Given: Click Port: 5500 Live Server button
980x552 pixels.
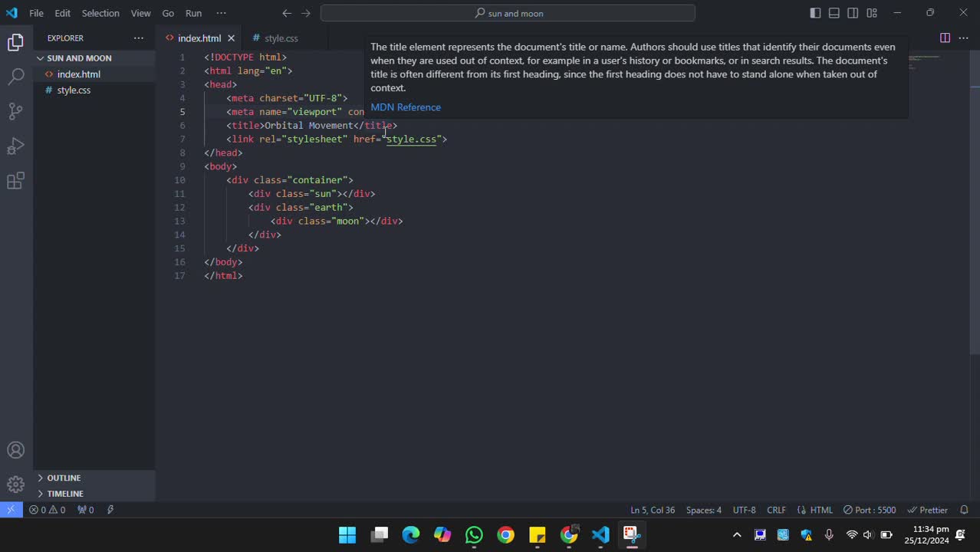Looking at the screenshot, I should pyautogui.click(x=870, y=510).
